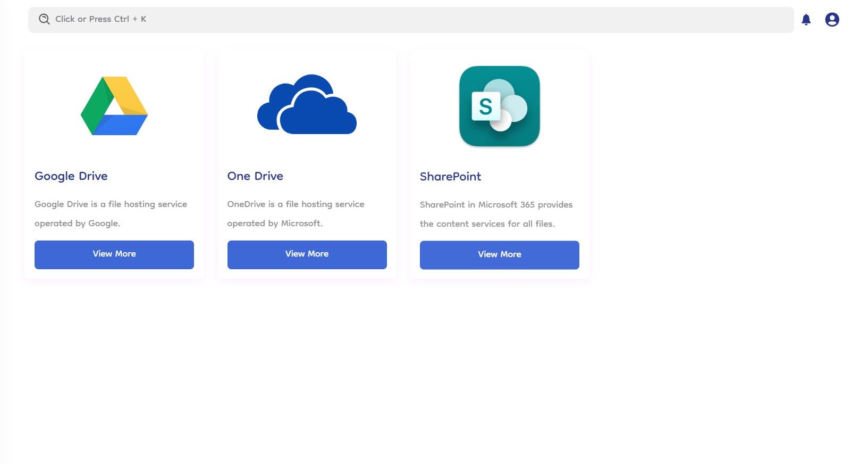Viewport: 868px width, 464px height.
Task: Open notifications via the bell icon
Action: point(806,20)
